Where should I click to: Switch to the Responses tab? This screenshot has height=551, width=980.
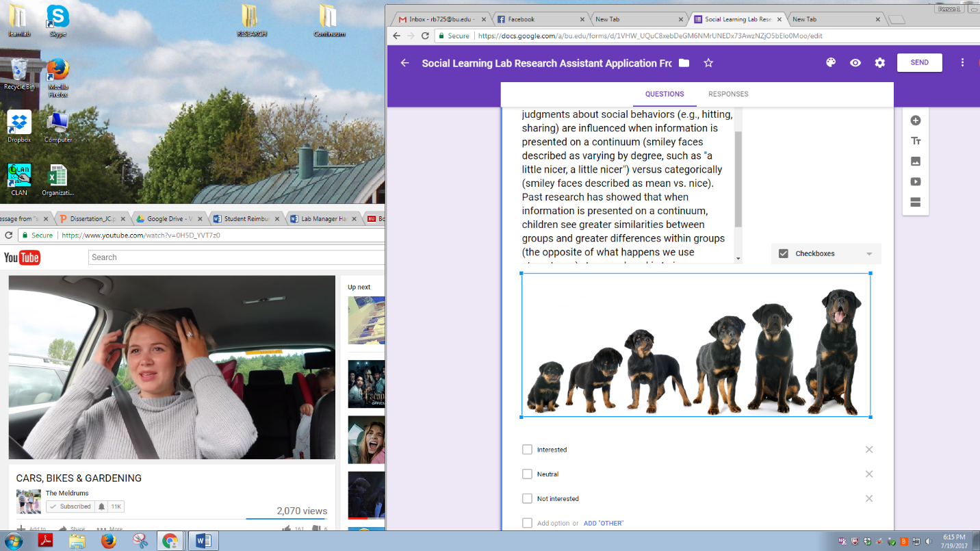pyautogui.click(x=728, y=94)
